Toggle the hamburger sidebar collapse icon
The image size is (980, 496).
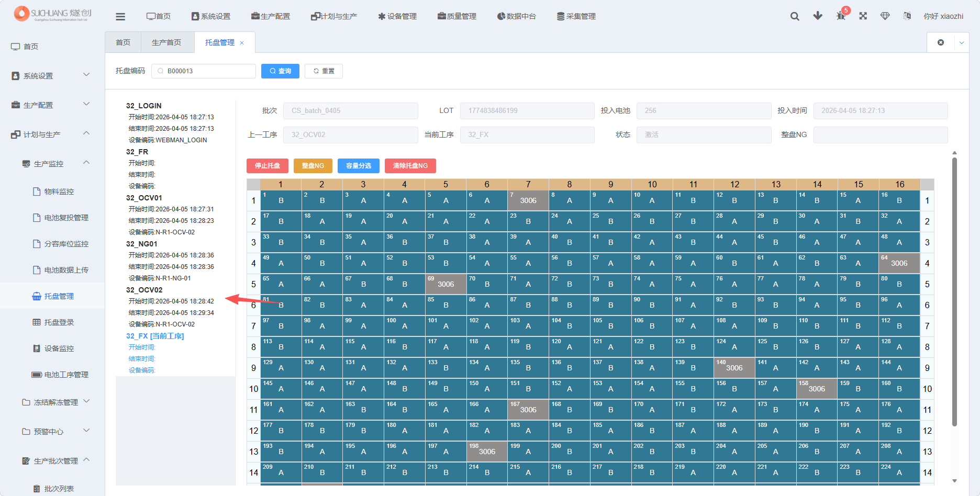click(x=120, y=16)
